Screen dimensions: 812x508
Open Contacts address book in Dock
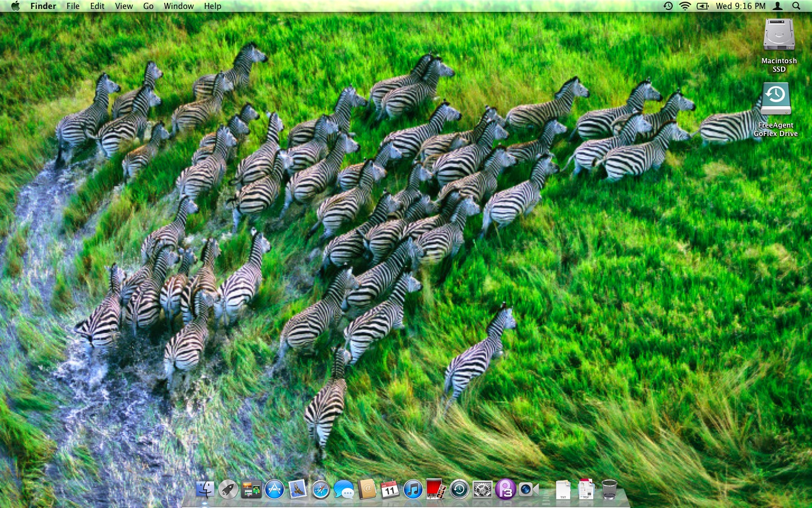(367, 489)
